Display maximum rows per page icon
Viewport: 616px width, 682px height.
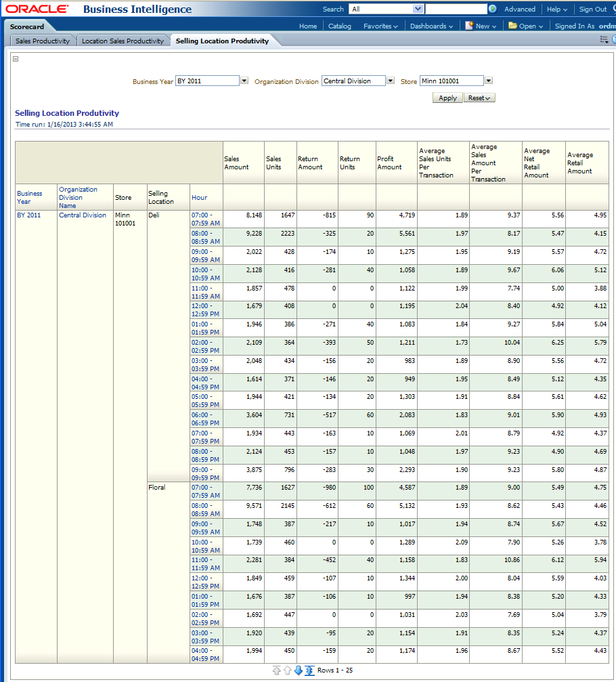309,670
